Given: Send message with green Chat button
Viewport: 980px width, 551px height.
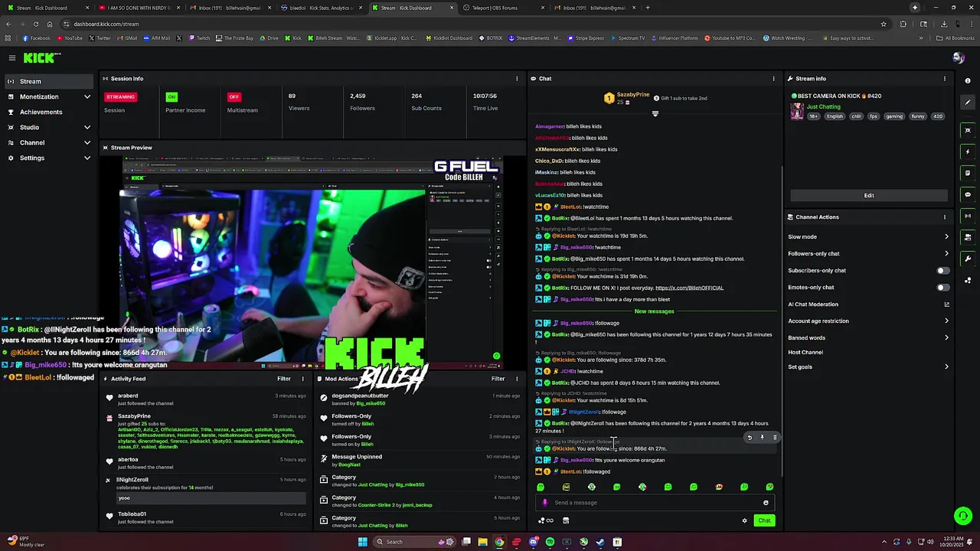Looking at the screenshot, I should point(764,520).
